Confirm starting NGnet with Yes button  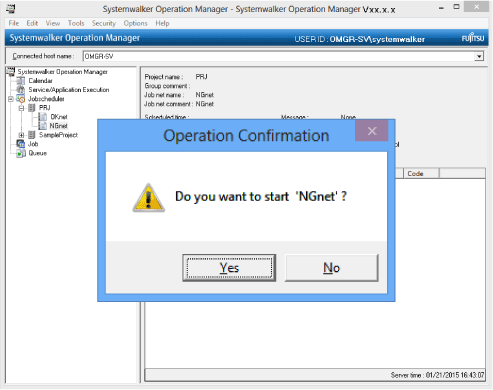click(229, 268)
